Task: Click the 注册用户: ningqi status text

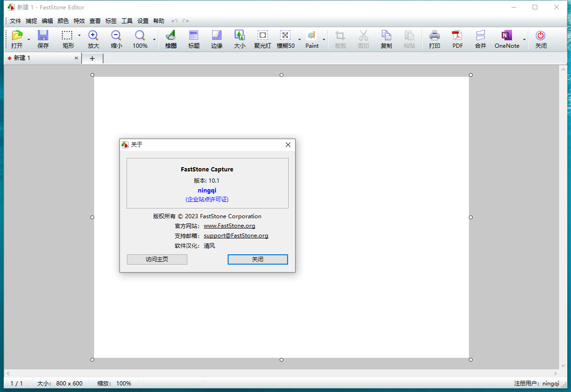Action: 537,383
